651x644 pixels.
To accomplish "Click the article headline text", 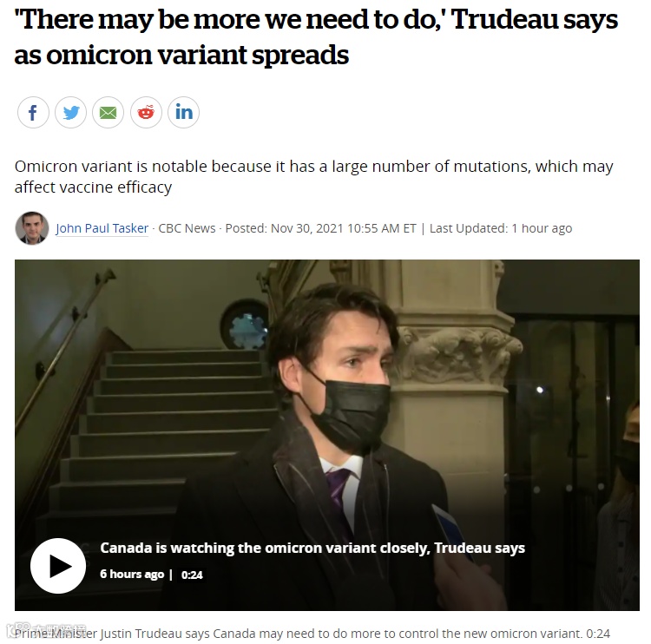I will [316, 37].
